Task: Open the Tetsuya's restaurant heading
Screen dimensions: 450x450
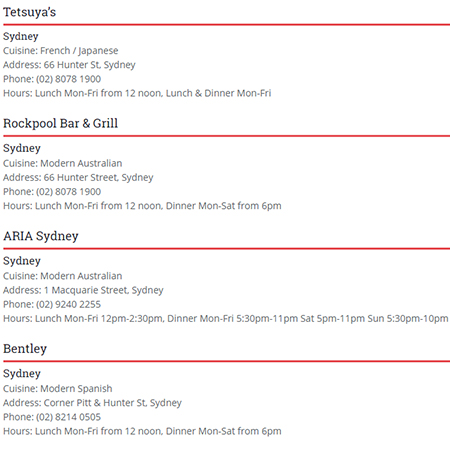Action: pos(29,12)
